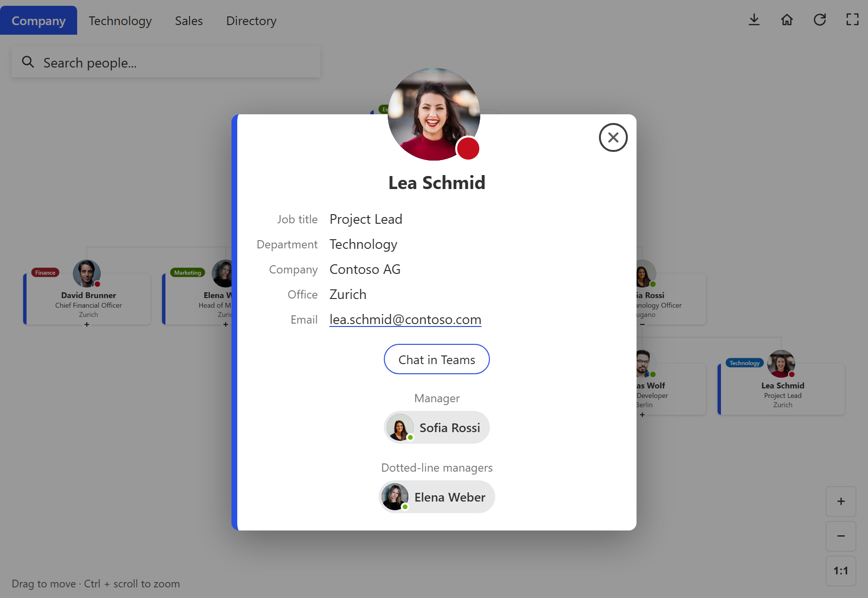Toggle fullscreen mode icon
This screenshot has height=598, width=868.
(x=853, y=20)
